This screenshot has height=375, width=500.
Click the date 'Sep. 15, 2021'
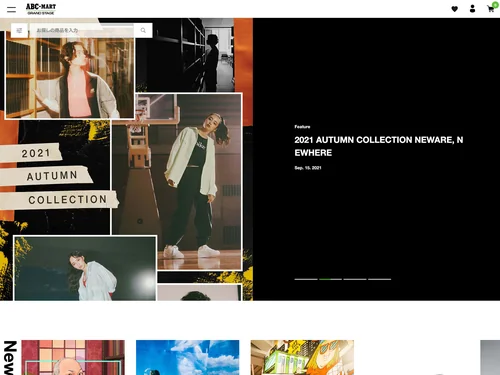pyautogui.click(x=308, y=168)
